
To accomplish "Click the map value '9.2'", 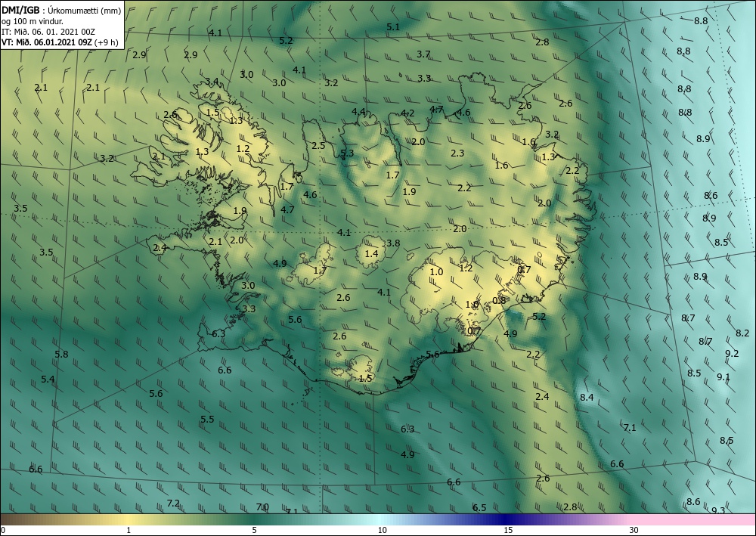I will click(731, 353).
